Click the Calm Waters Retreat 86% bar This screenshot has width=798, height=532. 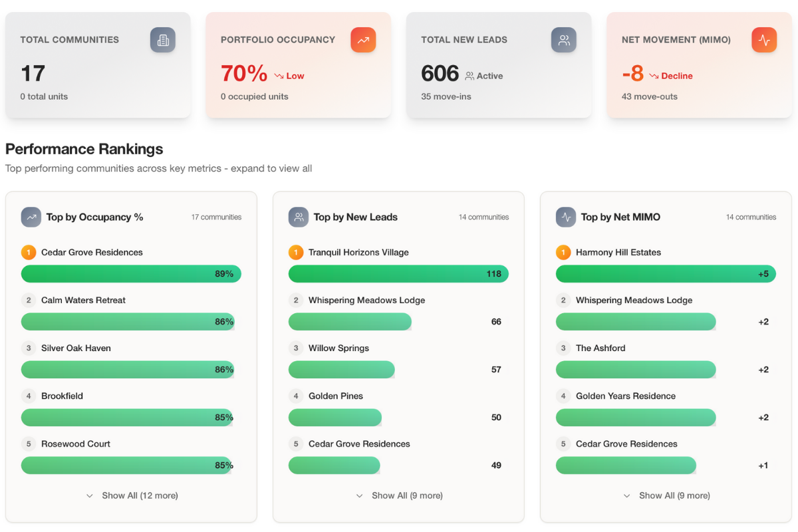point(128,322)
